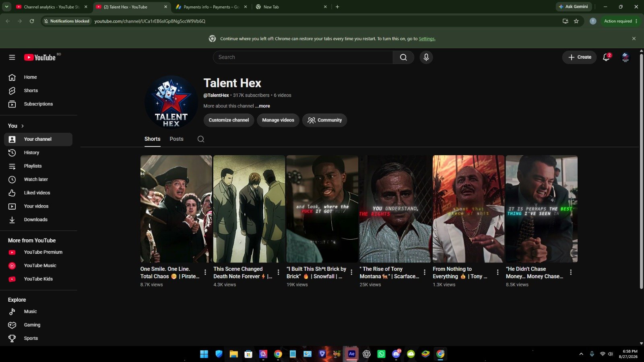Open Gaming under Explore
Viewport: 644px width, 362px height.
click(38, 325)
